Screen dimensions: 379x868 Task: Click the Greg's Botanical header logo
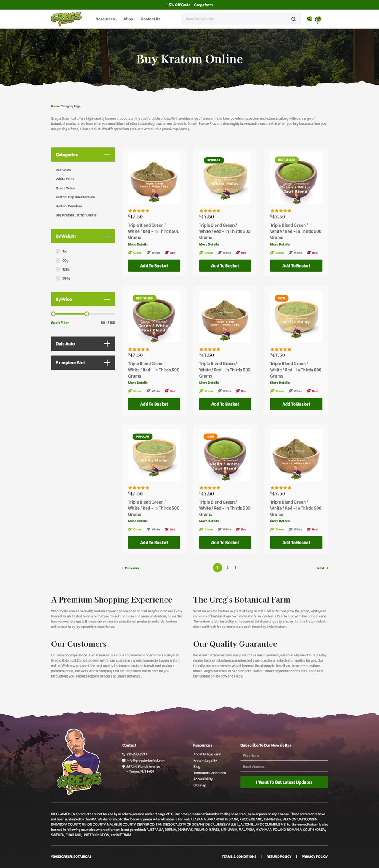(66, 19)
